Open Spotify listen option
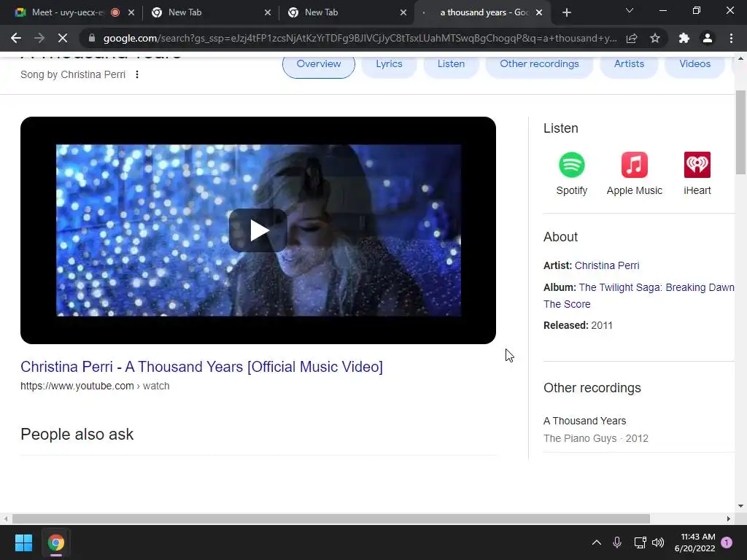The image size is (747, 560). pos(572,174)
